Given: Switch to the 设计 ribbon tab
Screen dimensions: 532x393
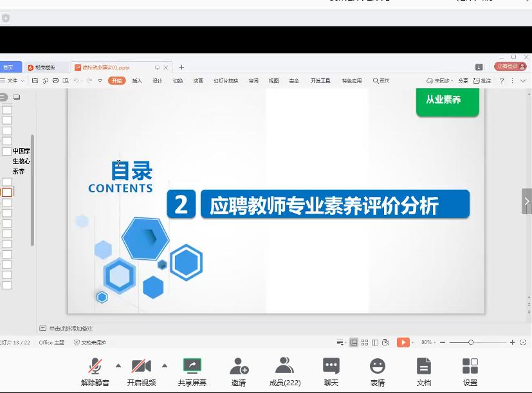Looking at the screenshot, I should tap(157, 80).
